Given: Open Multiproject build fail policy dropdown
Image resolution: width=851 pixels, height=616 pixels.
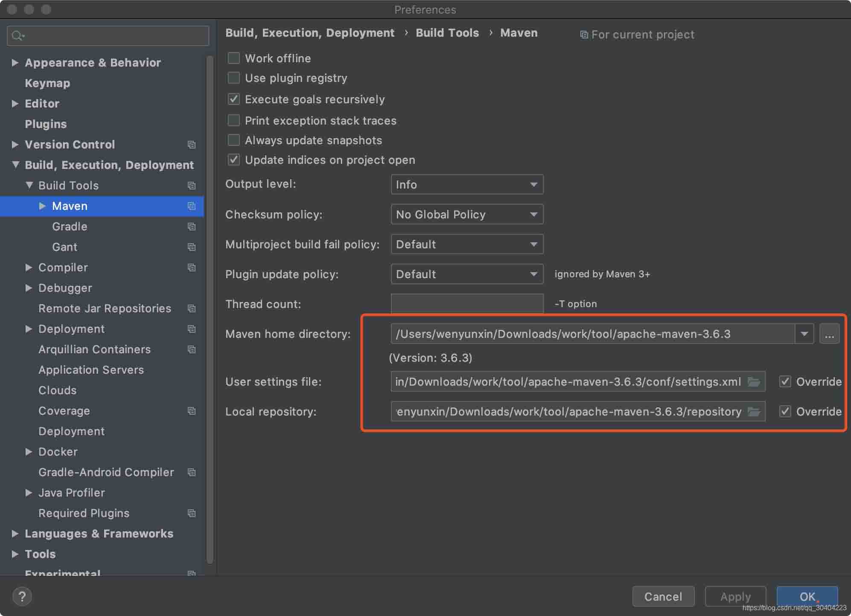Looking at the screenshot, I should click(x=467, y=244).
